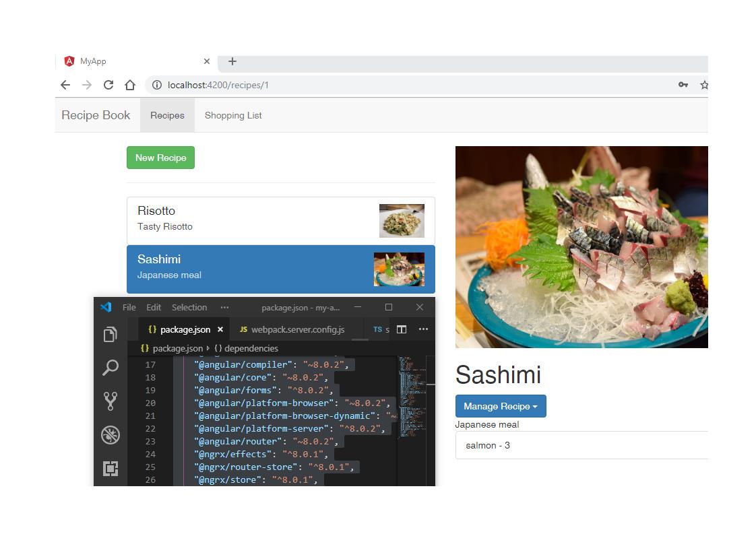The width and height of the screenshot is (756, 534).
Task: Open editor More Actions ellipsis
Action: (x=423, y=329)
